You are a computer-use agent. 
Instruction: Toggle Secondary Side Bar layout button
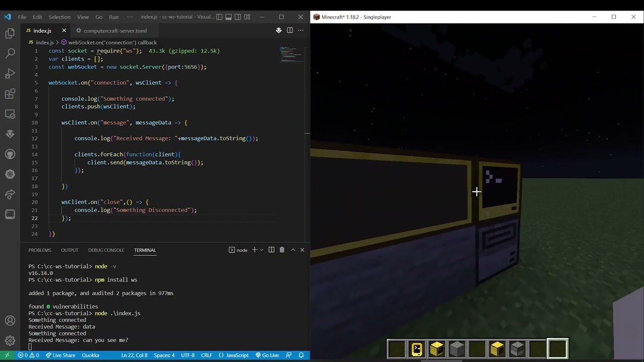pyautogui.click(x=237, y=17)
